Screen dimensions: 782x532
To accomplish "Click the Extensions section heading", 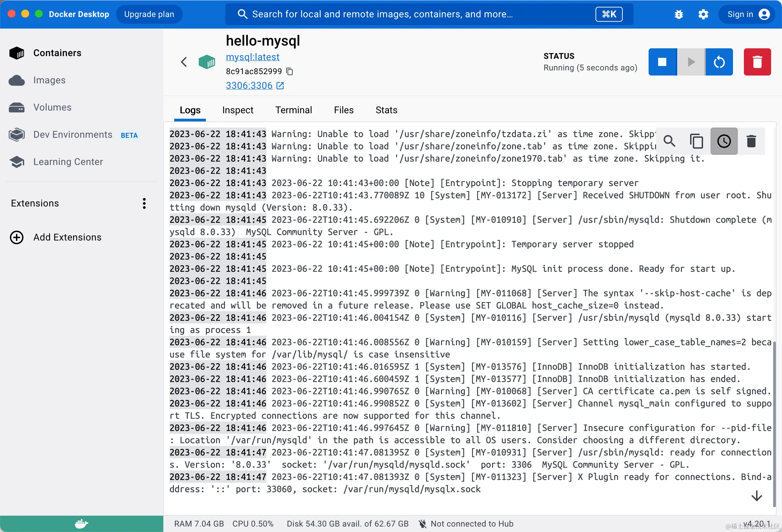I will coord(35,203).
